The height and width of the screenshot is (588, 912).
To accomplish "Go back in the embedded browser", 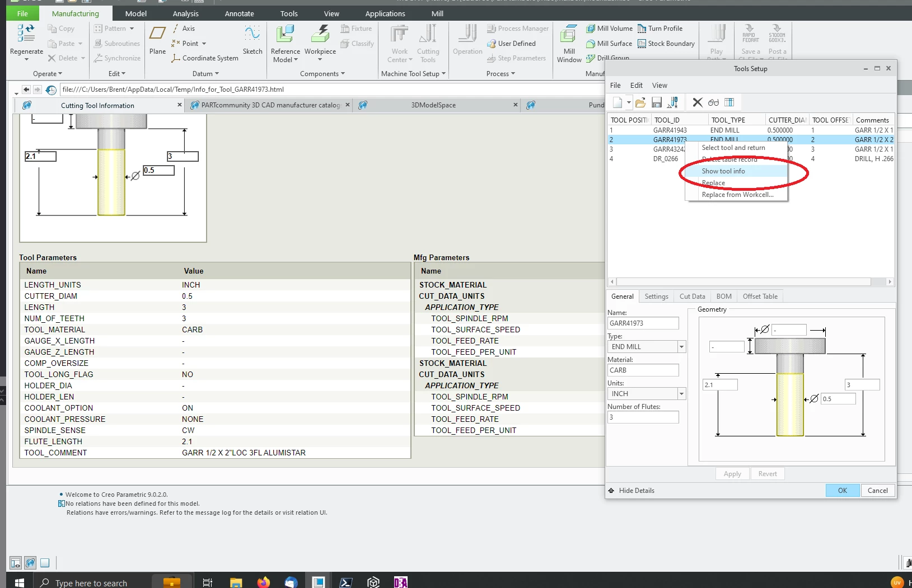I will point(26,90).
